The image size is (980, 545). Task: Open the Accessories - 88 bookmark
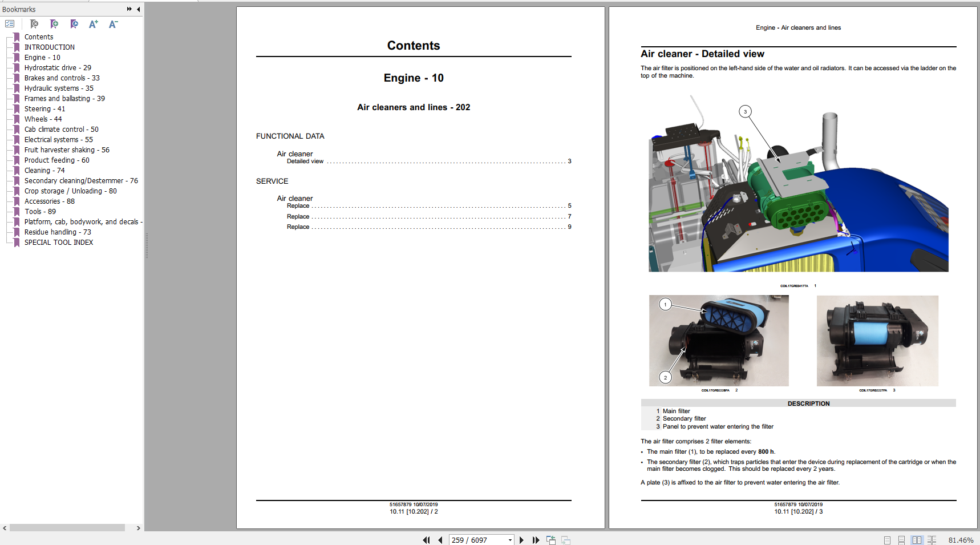click(x=50, y=201)
